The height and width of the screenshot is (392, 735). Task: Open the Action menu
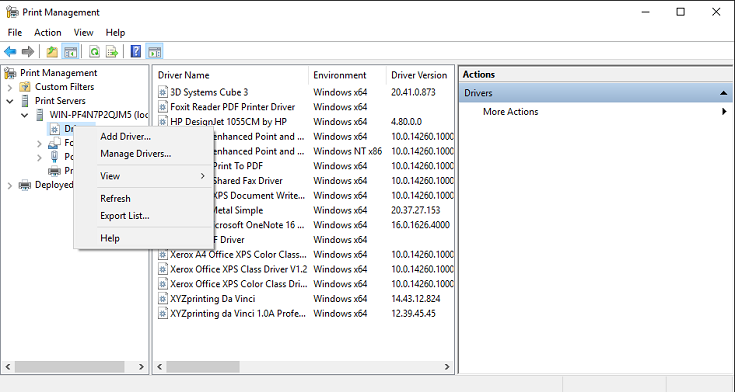pos(47,32)
